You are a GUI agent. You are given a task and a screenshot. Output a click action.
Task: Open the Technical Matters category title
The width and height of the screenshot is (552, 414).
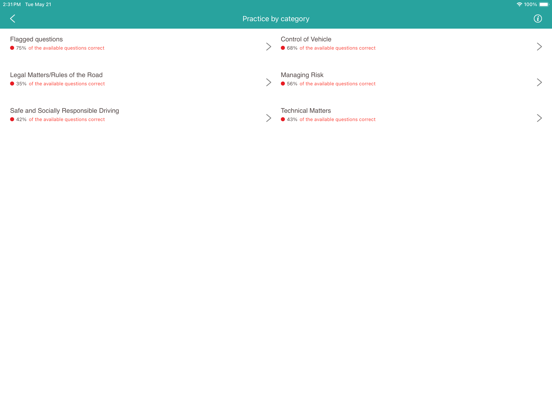click(x=306, y=111)
